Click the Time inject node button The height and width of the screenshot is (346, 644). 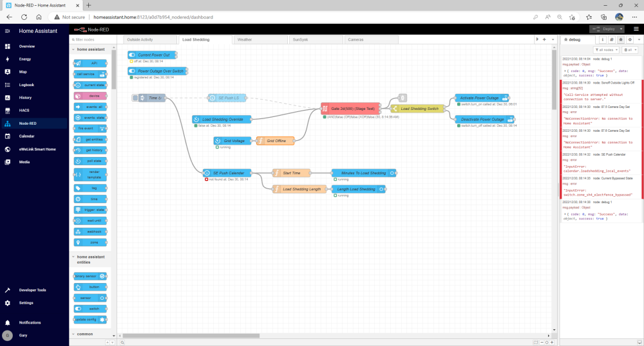tap(135, 98)
